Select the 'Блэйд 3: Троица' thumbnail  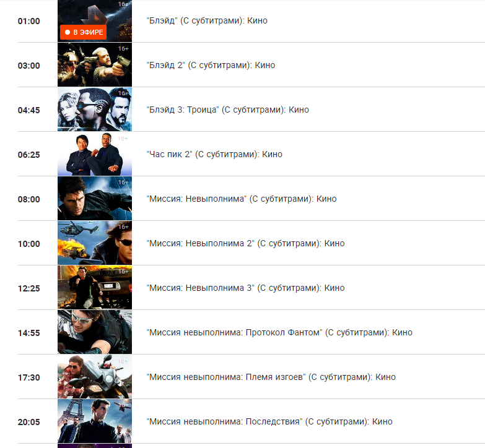pyautogui.click(x=95, y=109)
